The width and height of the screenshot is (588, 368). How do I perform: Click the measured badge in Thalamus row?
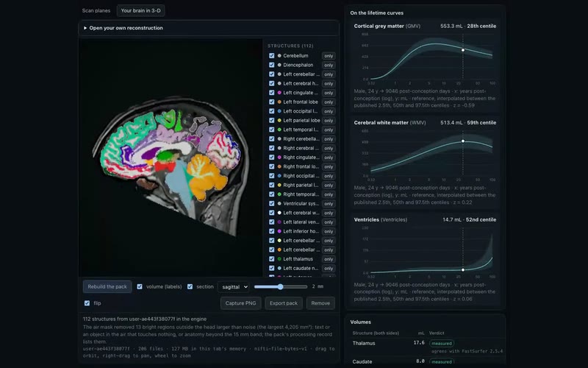[x=442, y=343]
